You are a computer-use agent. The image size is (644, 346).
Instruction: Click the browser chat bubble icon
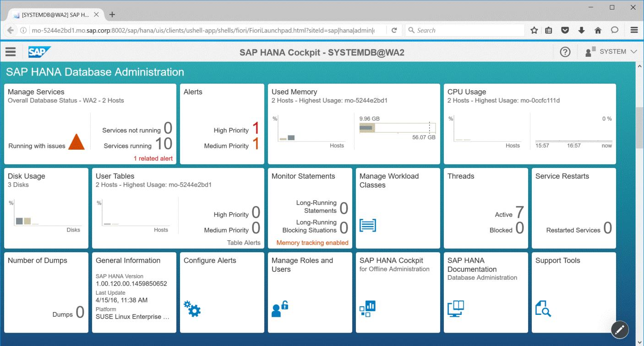click(615, 30)
